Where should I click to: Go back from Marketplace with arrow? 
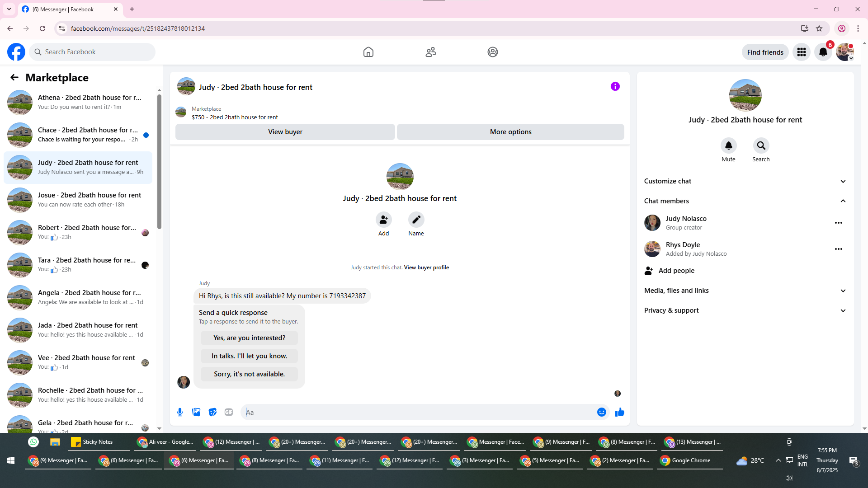pyautogui.click(x=14, y=77)
